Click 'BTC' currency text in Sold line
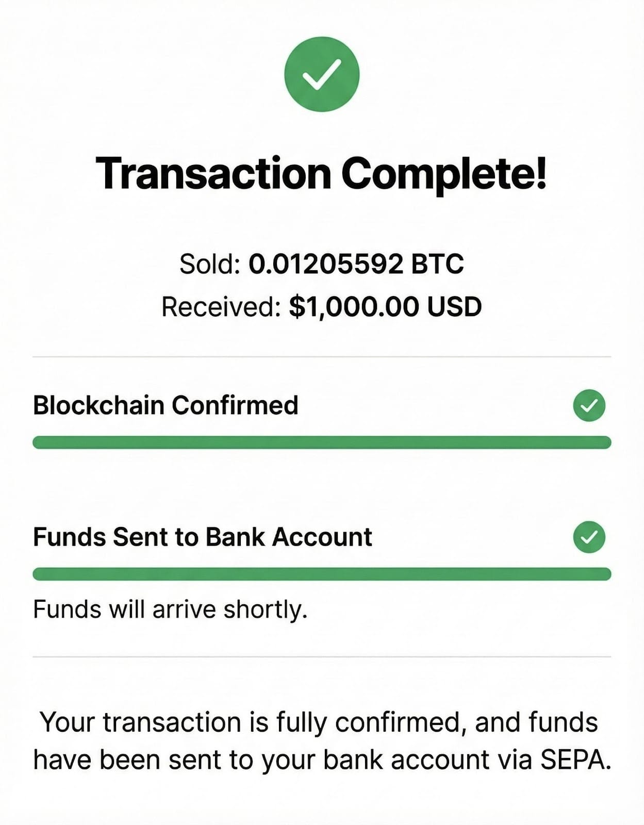644x825 pixels. coord(437,264)
